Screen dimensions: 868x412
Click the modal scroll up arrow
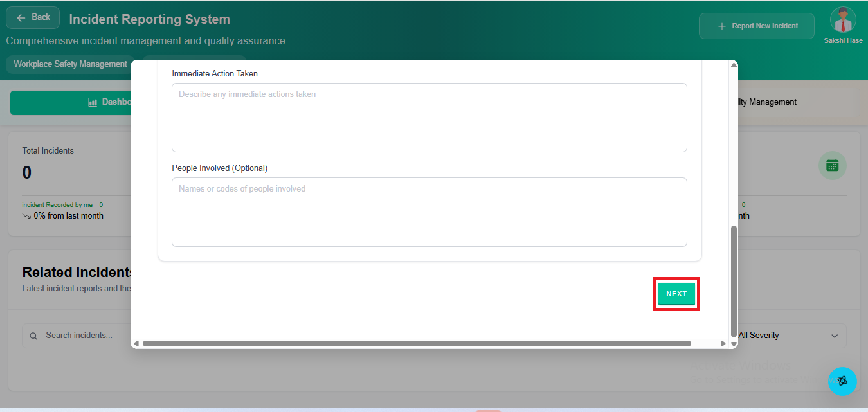point(734,65)
